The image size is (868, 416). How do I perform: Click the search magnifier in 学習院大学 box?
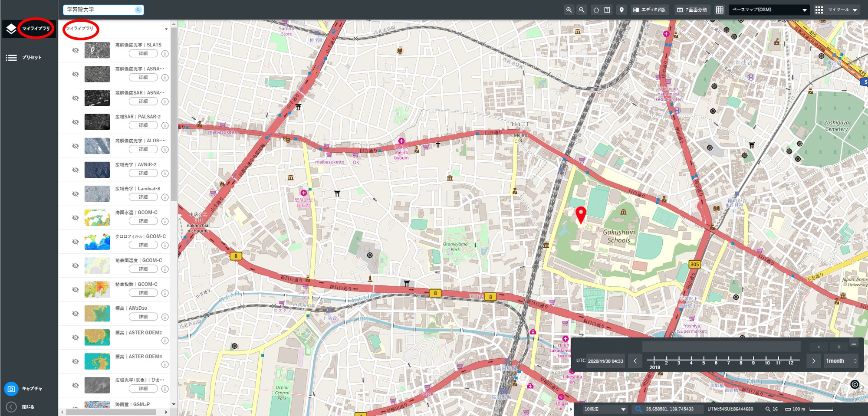pyautogui.click(x=138, y=10)
